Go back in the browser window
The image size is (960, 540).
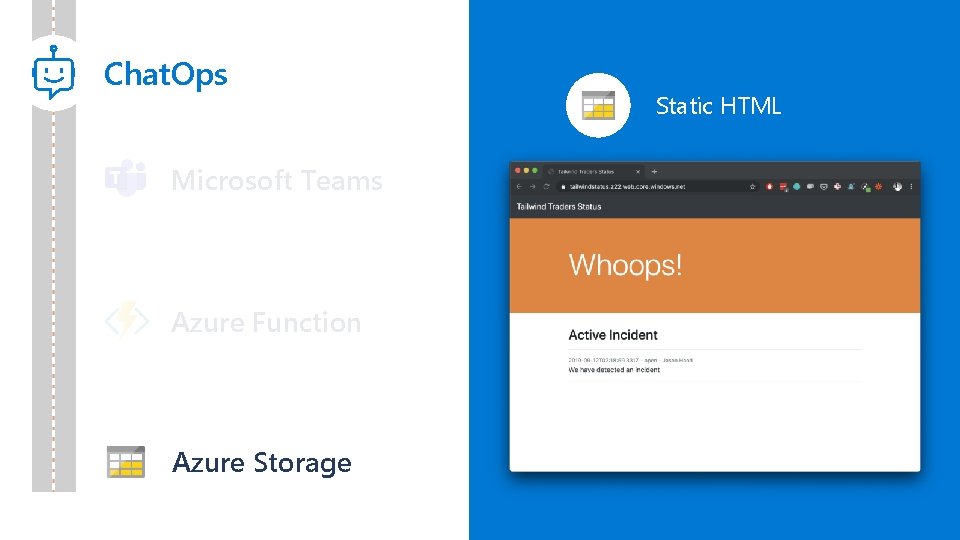coord(519,187)
